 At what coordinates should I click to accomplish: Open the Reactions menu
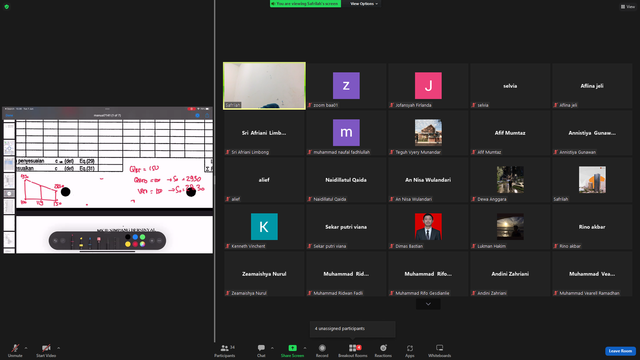click(x=383, y=351)
